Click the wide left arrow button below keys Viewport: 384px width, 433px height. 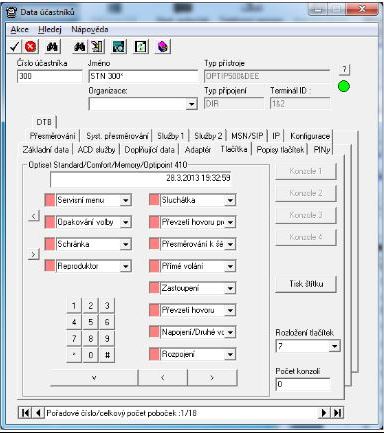[x=163, y=378]
